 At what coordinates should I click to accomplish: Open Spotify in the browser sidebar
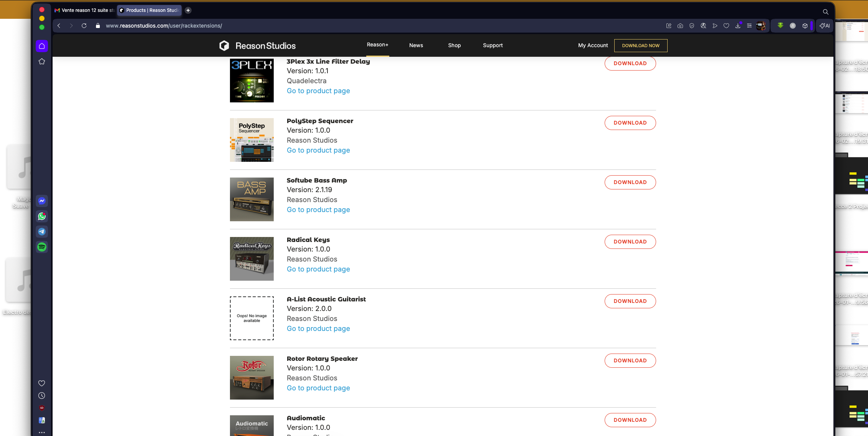pyautogui.click(x=42, y=247)
